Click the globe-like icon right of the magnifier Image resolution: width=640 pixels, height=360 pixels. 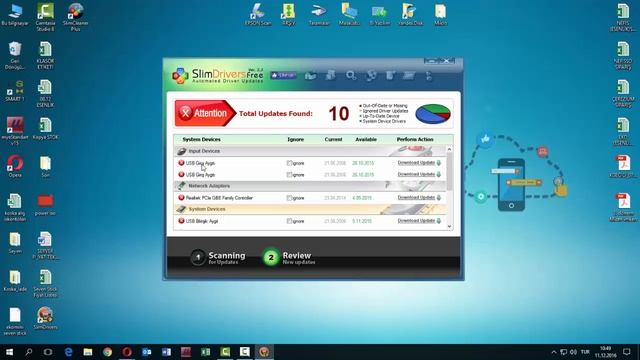pos(371,76)
